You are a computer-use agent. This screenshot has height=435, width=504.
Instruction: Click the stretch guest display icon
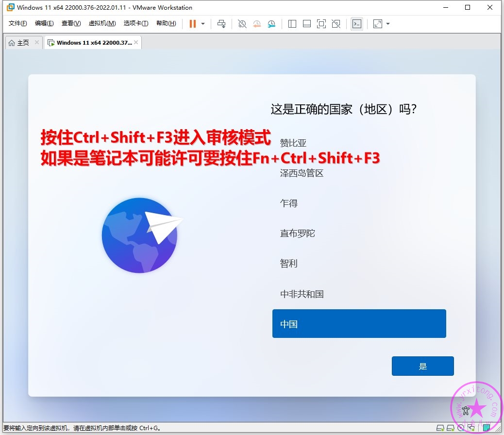pos(378,24)
